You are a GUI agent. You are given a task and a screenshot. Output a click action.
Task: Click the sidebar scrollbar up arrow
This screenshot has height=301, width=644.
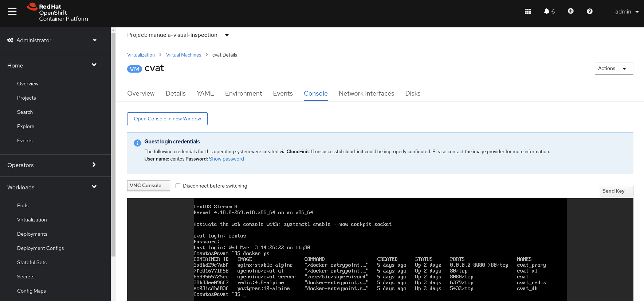point(113,30)
